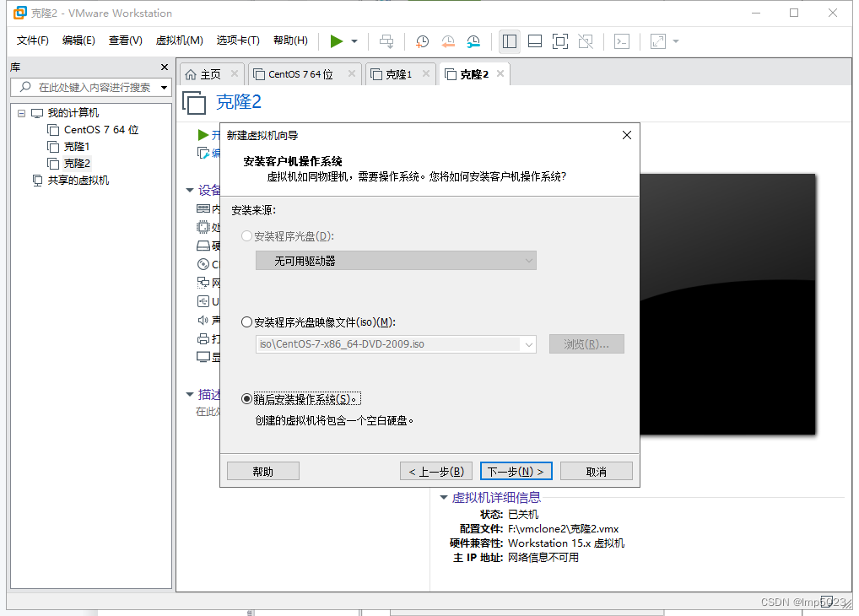Open the stretch display dropdown arrow
859x616 pixels.
676,41
